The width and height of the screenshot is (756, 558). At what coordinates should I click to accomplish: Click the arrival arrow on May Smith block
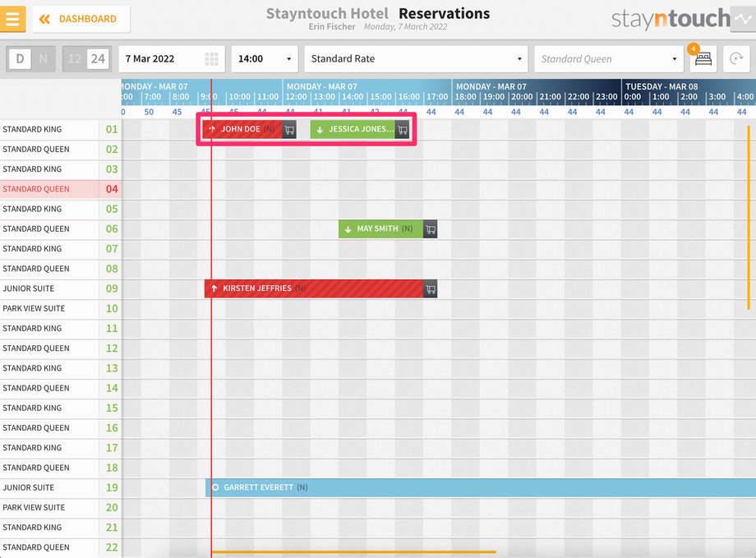pyautogui.click(x=348, y=229)
